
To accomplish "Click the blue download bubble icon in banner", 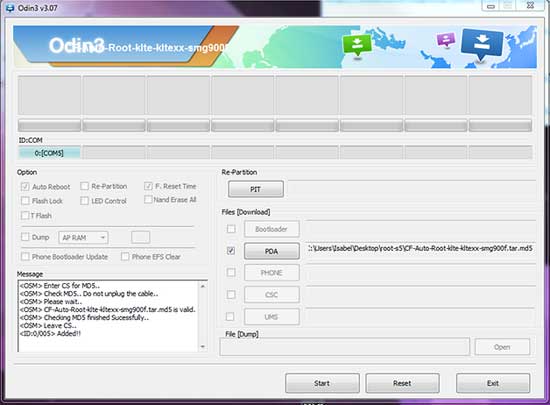I will pos(482,44).
